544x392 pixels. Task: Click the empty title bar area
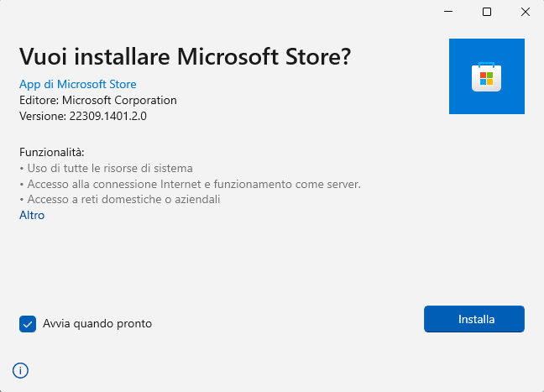pyautogui.click(x=215, y=12)
